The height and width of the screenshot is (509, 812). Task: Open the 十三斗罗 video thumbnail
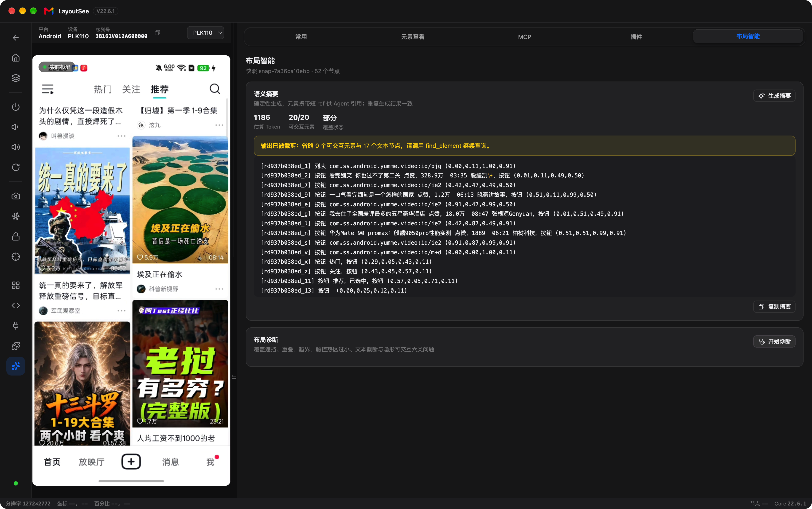pyautogui.click(x=82, y=384)
